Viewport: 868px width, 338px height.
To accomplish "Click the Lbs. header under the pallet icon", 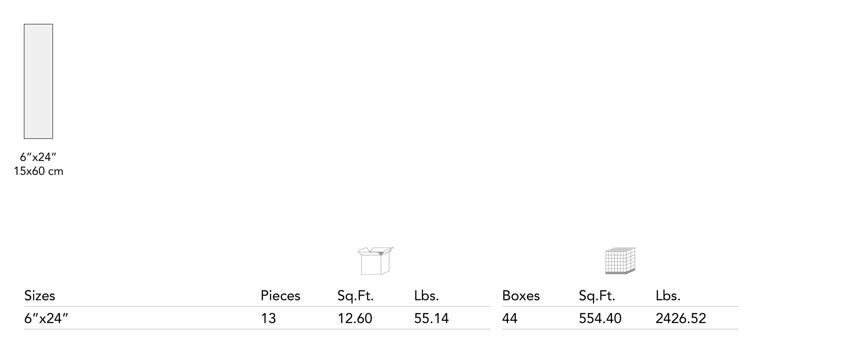I will (668, 296).
